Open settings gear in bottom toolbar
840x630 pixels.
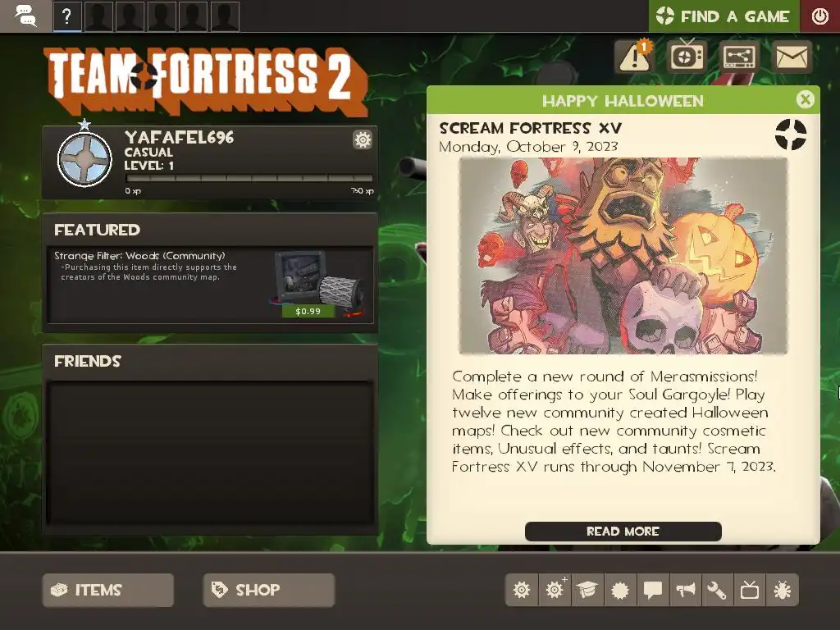pyautogui.click(x=522, y=590)
